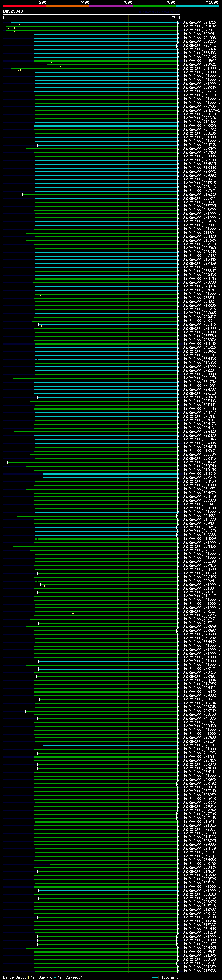Viewport: 222px width, 980px height.
Task: Click the purple ~60% identity color bar
Action: pos(111,6)
